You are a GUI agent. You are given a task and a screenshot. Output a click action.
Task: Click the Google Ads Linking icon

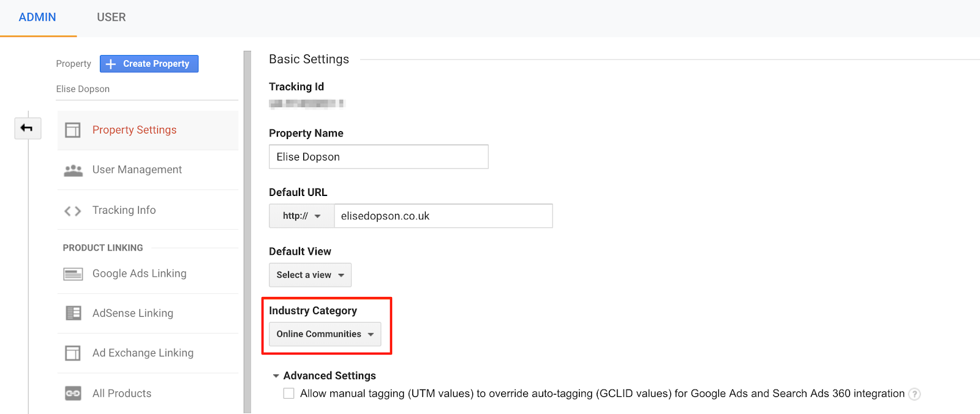[x=73, y=274]
